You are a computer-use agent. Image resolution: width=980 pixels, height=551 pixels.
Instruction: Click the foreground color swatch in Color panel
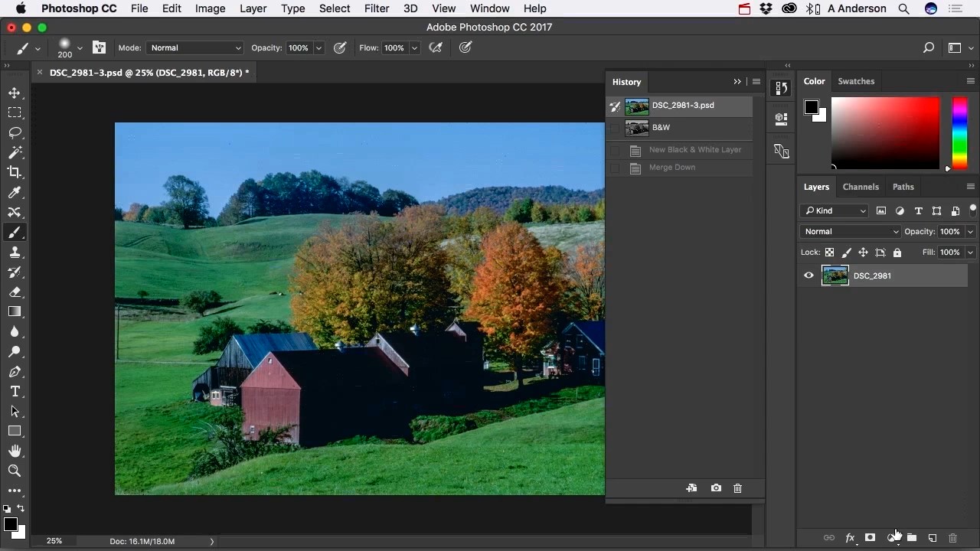[x=811, y=107]
